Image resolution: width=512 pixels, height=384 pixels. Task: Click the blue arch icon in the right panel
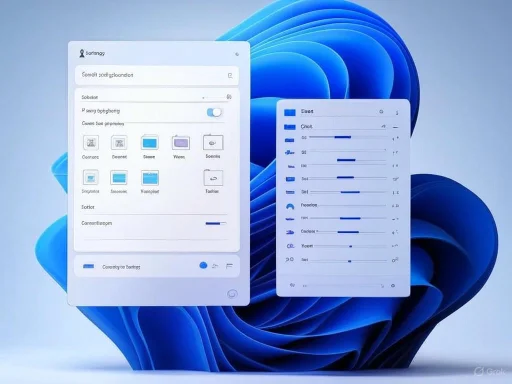click(x=290, y=207)
